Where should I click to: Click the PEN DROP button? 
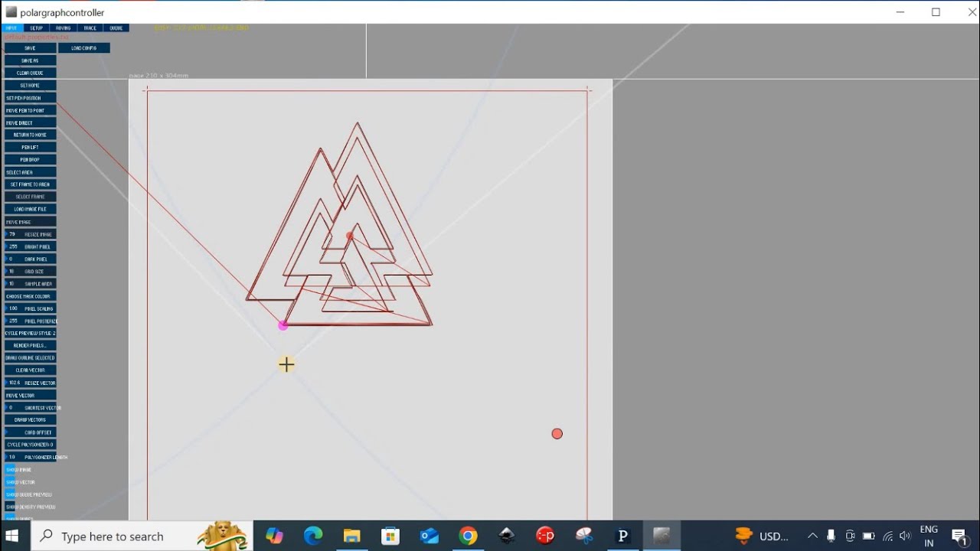(x=30, y=160)
